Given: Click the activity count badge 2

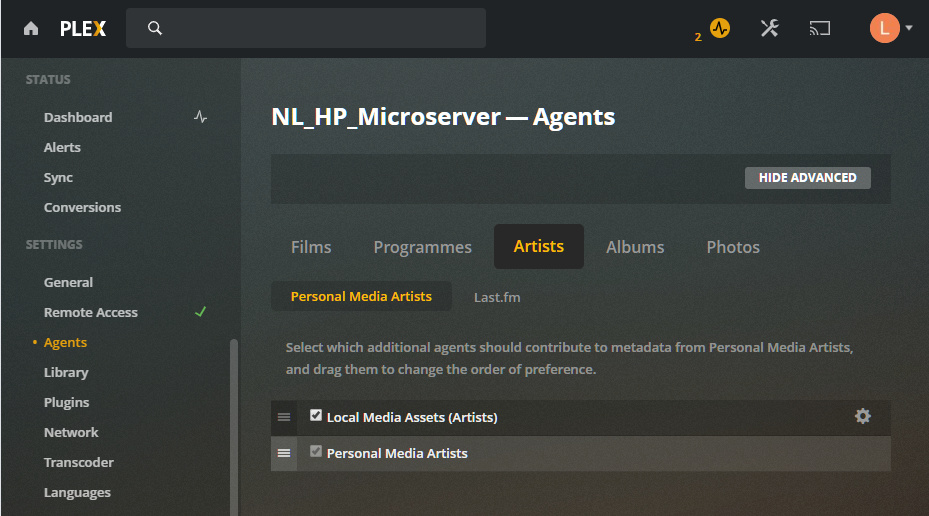Looking at the screenshot, I should pos(698,37).
